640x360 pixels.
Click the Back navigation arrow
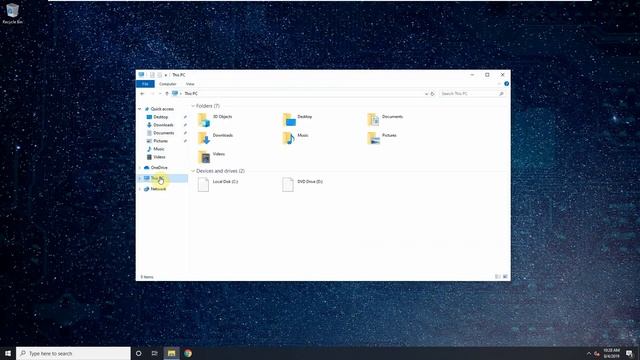click(142, 93)
